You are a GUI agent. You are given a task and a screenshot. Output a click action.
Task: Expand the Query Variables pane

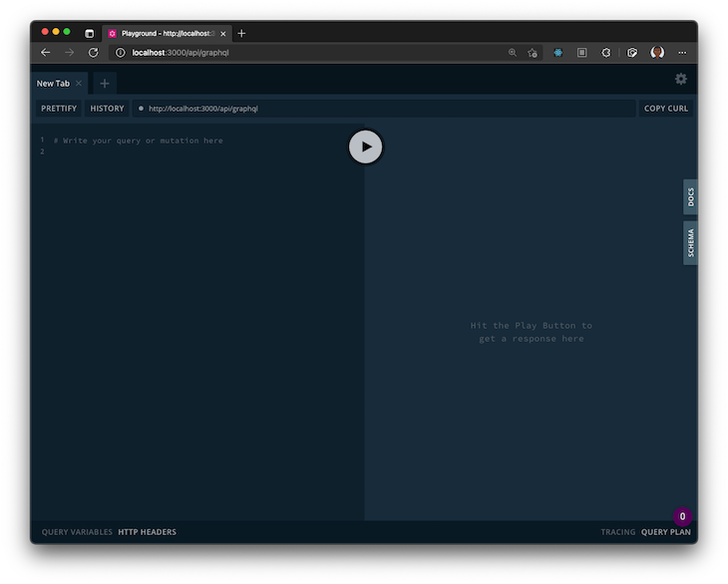tap(77, 532)
